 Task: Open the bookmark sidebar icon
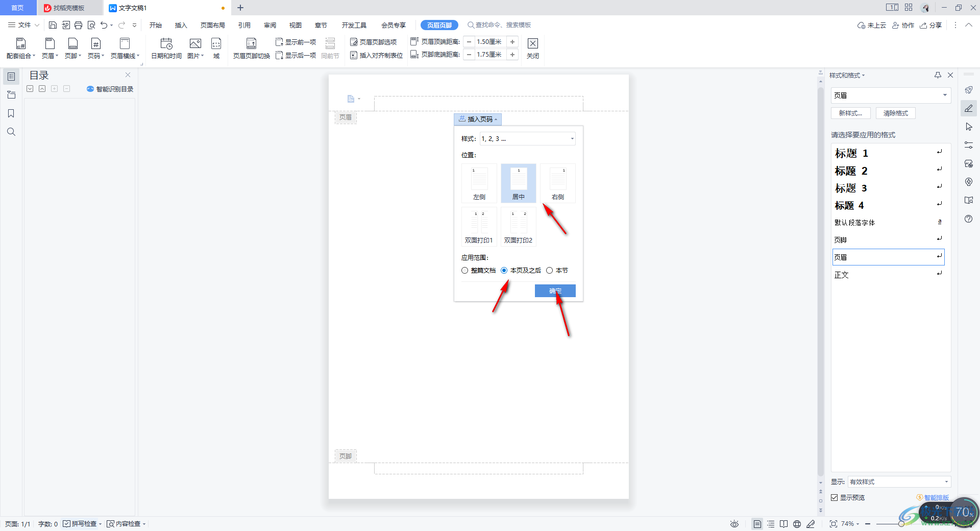pos(11,113)
